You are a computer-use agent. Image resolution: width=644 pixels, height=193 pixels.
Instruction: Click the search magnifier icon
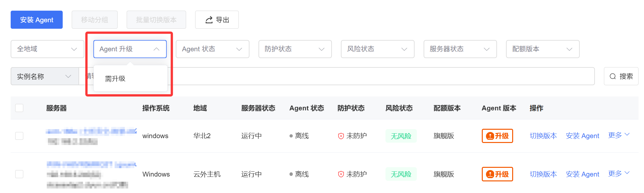click(612, 76)
